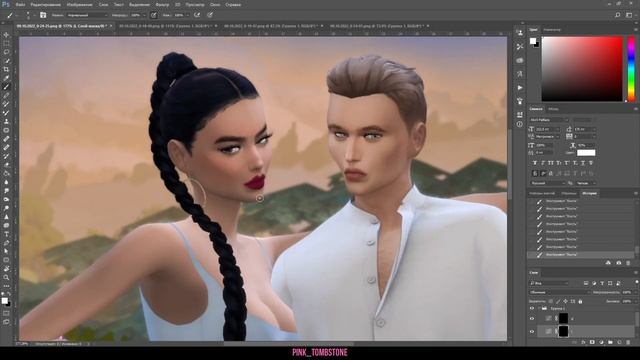Close the first active document tab

click(111, 26)
